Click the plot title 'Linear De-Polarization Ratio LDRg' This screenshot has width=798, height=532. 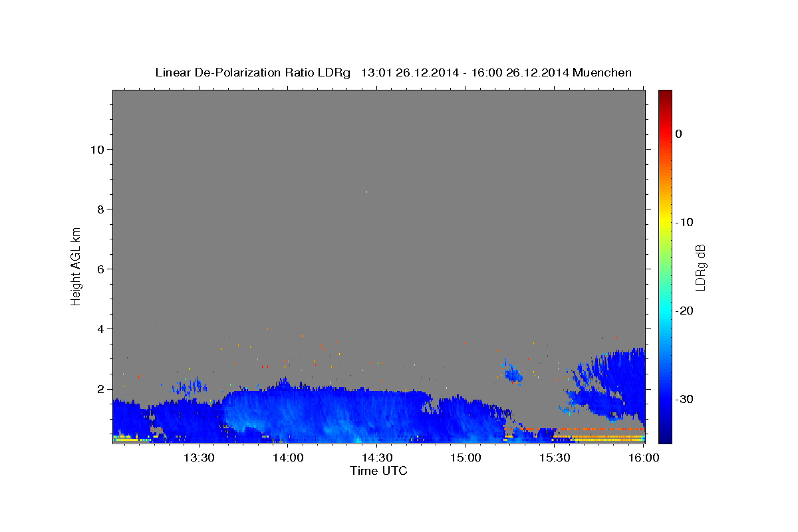click(252, 72)
